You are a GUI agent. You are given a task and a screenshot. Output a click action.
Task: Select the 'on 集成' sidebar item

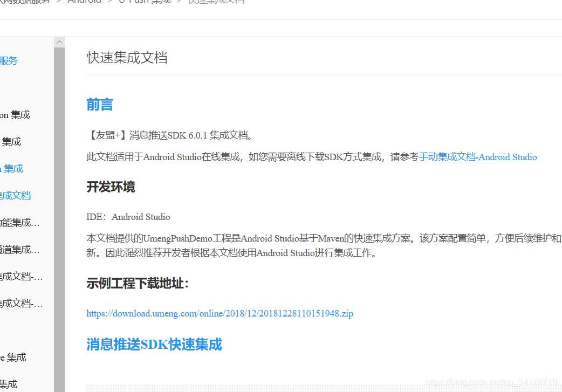point(15,115)
